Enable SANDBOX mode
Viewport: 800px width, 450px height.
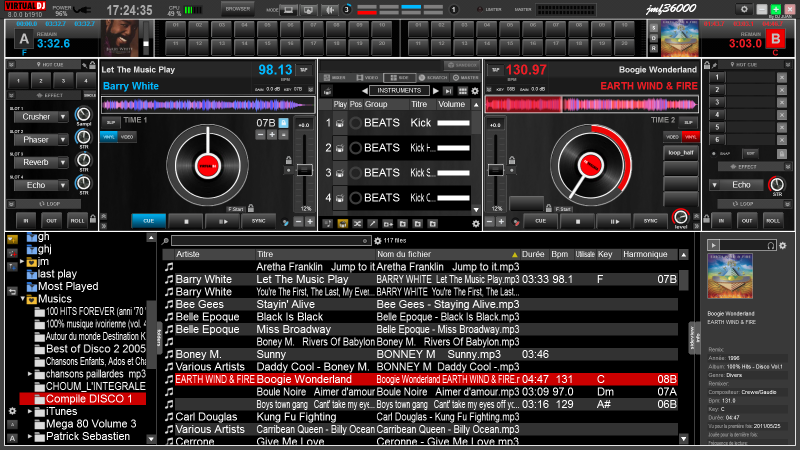(x=462, y=65)
